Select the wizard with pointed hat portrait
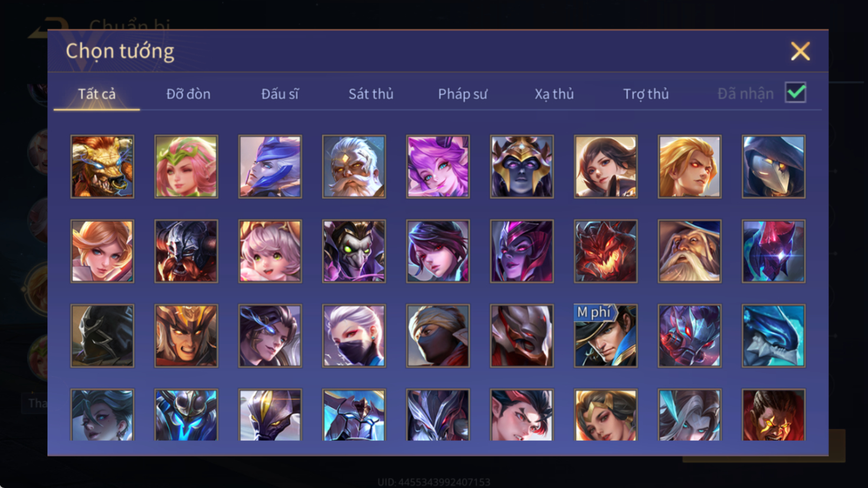The width and height of the screenshot is (868, 488). coord(689,251)
